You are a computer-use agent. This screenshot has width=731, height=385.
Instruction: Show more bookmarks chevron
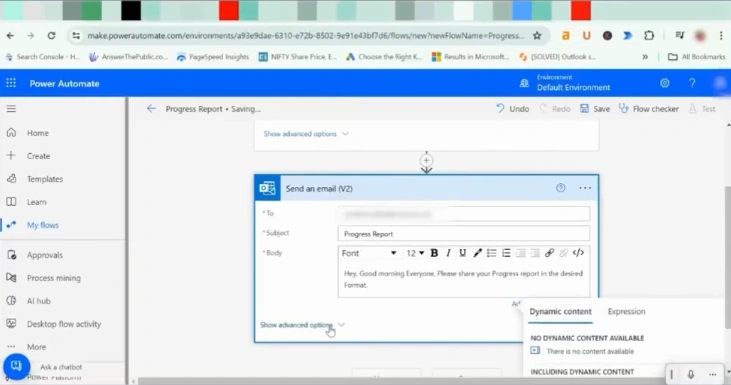645,56
